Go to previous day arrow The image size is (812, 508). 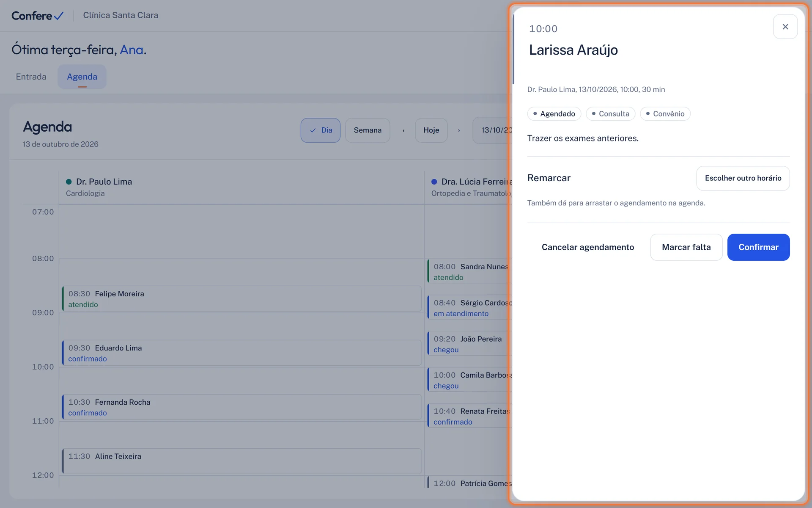coord(403,130)
